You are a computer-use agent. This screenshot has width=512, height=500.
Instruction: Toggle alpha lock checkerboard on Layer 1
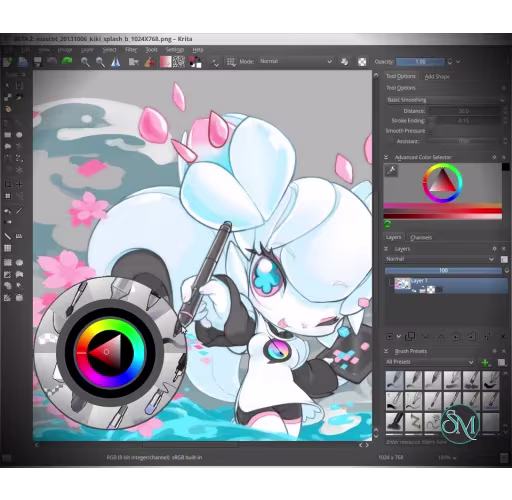(x=431, y=290)
